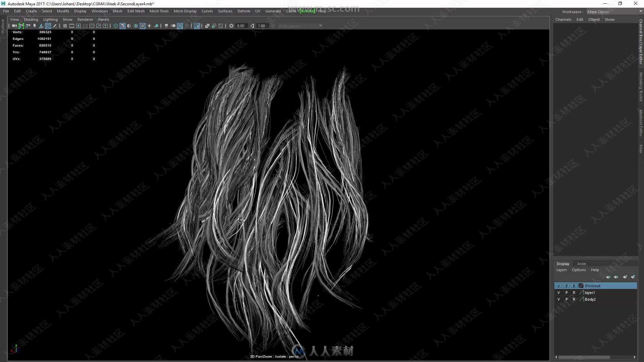Click Blockout layer color swatch
This screenshot has width=644, height=362.
click(x=581, y=286)
